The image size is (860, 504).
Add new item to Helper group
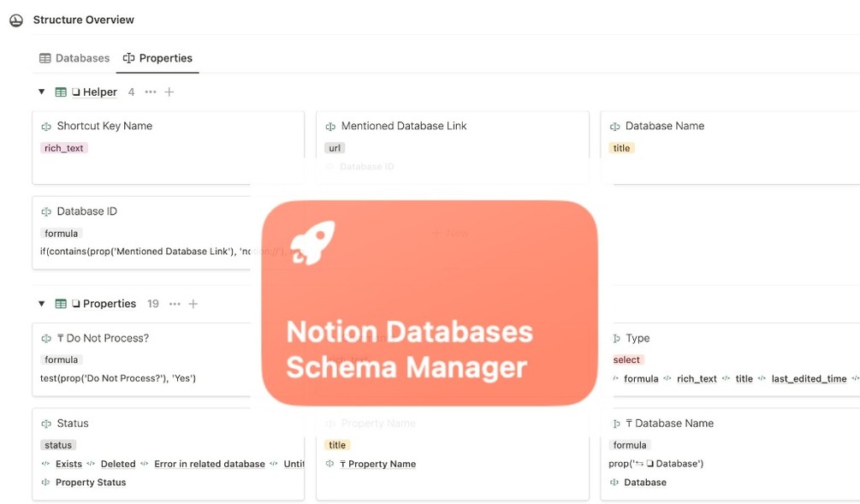coord(169,92)
